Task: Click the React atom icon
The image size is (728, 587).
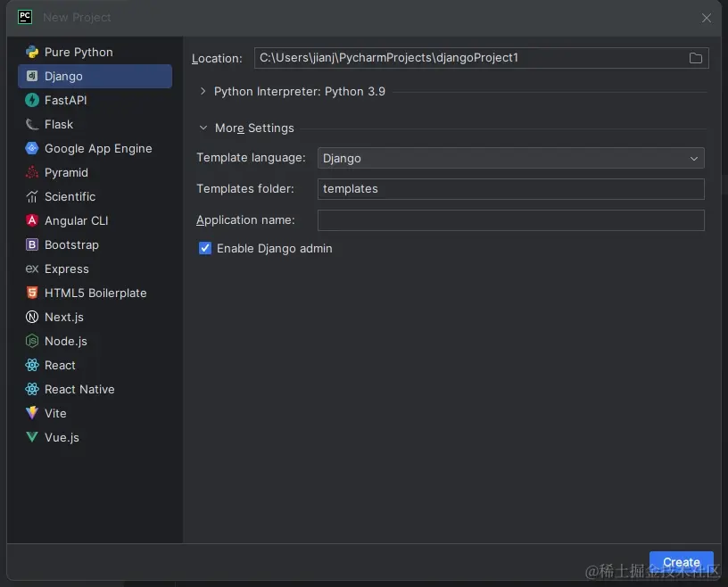Action: coord(32,366)
